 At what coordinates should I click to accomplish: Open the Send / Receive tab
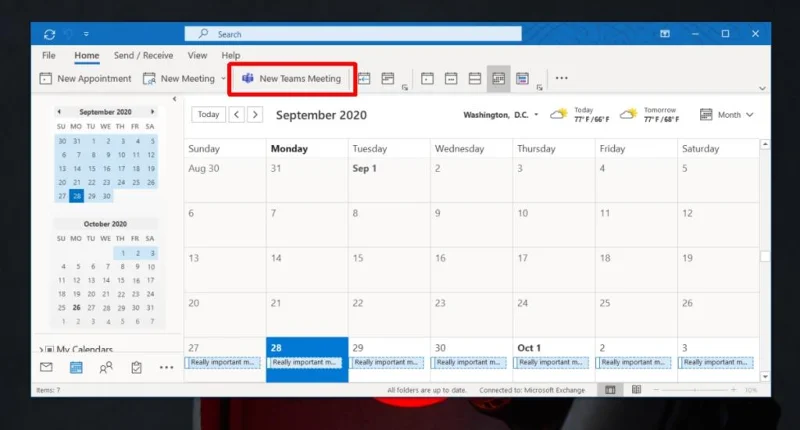tap(143, 55)
